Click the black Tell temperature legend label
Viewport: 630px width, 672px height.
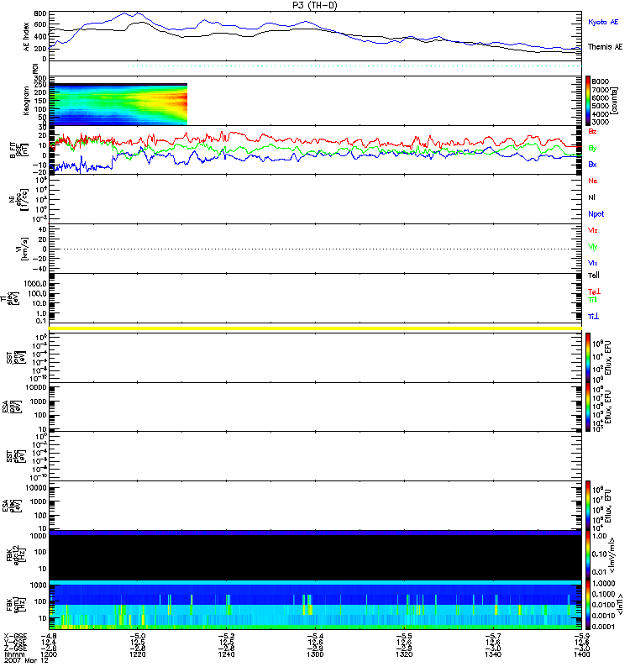point(593,275)
